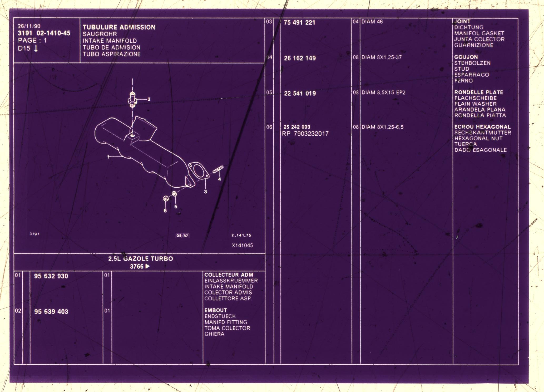Click callout number 4 in diagram

pyautogui.click(x=219, y=179)
